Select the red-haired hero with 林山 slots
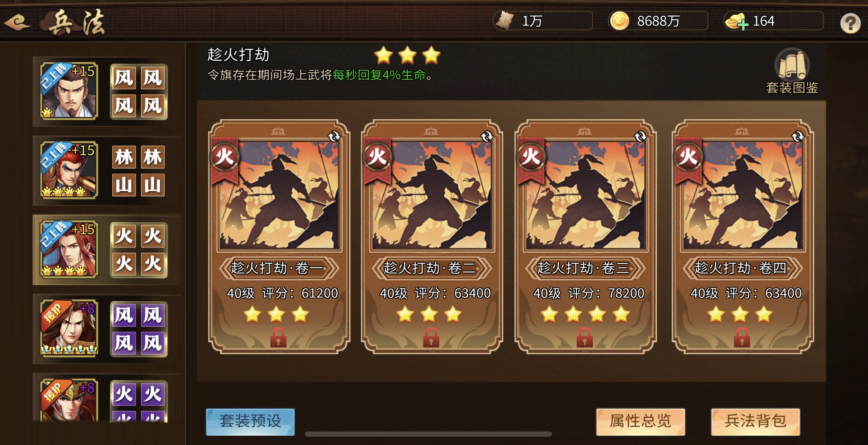The height and width of the screenshot is (445, 868). (x=69, y=170)
